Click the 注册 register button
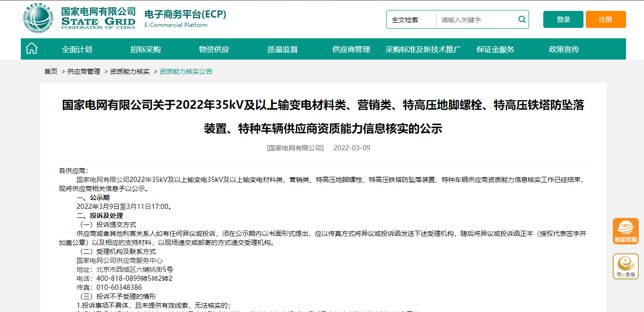 click(605, 19)
